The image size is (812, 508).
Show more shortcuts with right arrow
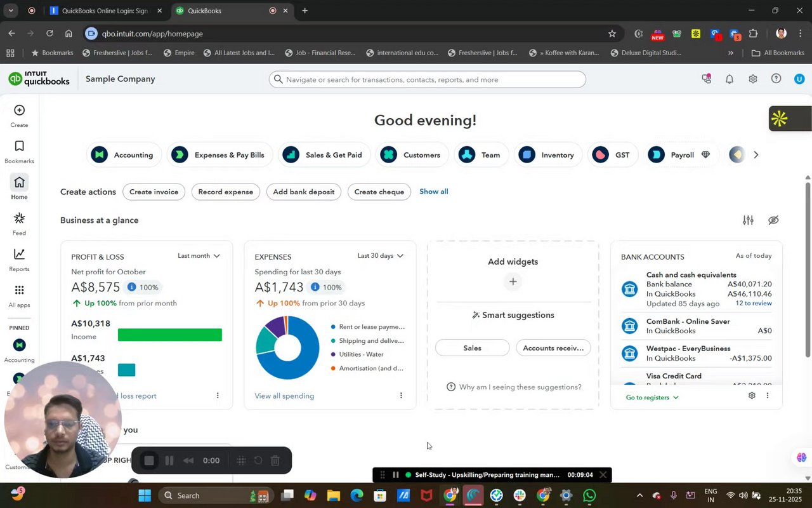[x=756, y=155]
